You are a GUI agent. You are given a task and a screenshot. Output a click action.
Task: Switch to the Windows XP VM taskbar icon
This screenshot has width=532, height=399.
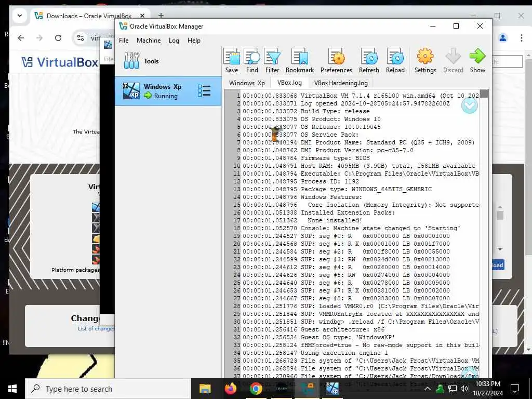coord(332,389)
